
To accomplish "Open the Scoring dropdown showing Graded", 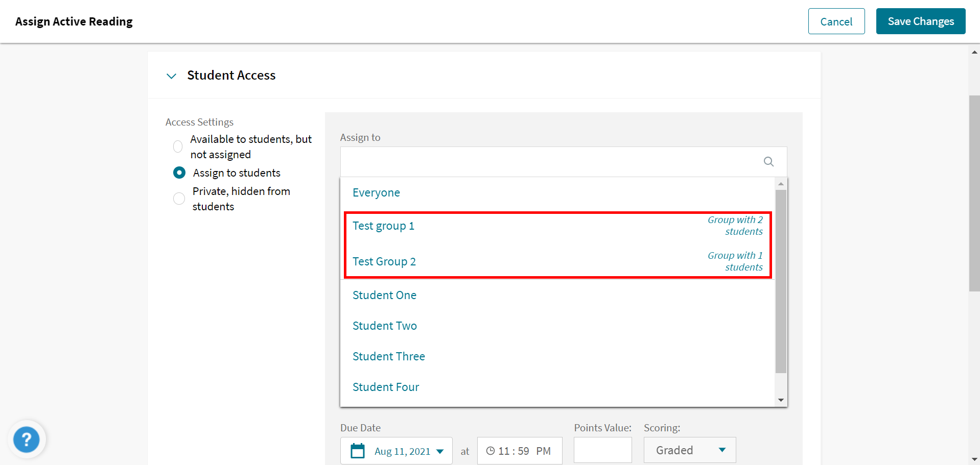I will (x=689, y=450).
